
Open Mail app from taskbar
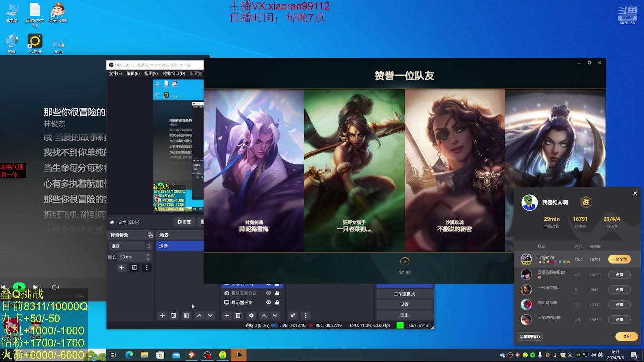(x=176, y=355)
